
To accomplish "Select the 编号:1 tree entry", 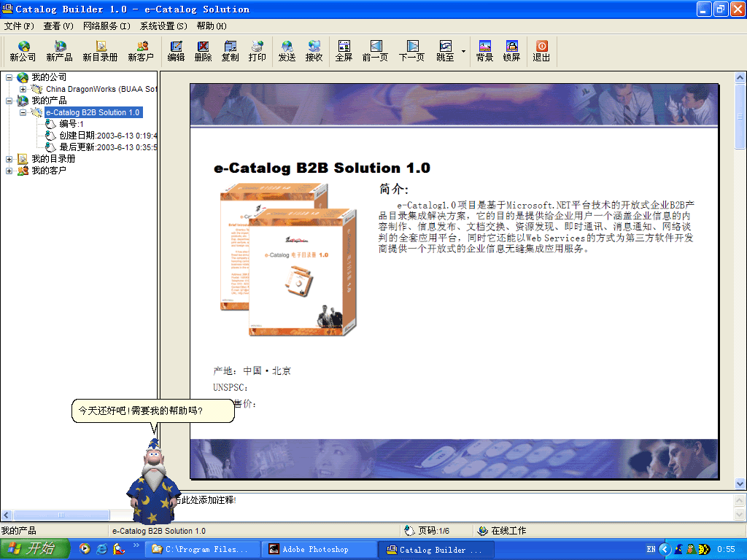I will pos(71,124).
